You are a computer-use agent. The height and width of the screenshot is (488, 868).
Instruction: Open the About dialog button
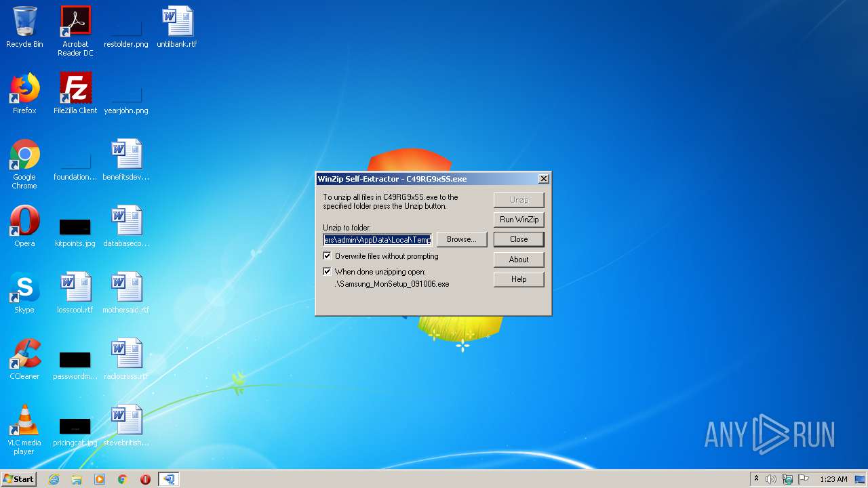519,260
